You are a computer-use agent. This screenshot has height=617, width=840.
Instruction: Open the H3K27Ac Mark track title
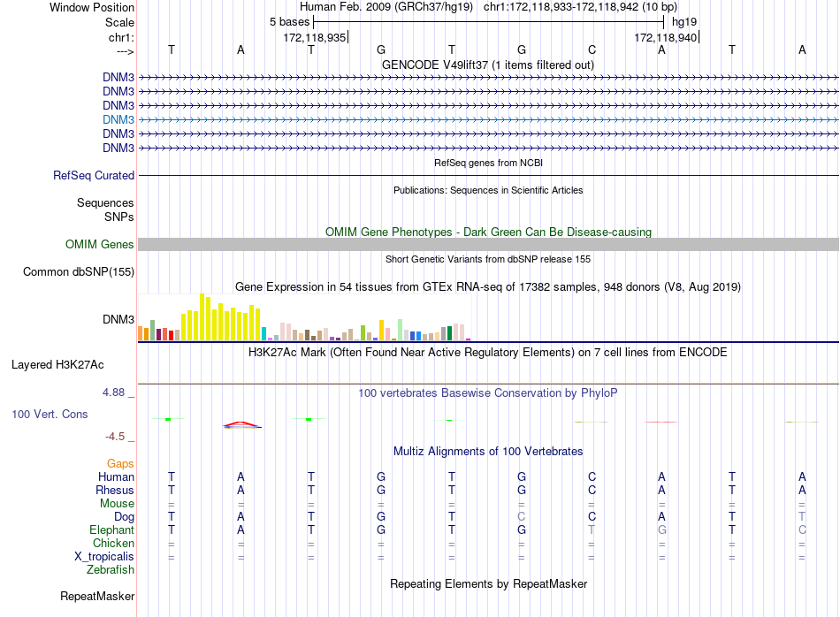tap(488, 352)
